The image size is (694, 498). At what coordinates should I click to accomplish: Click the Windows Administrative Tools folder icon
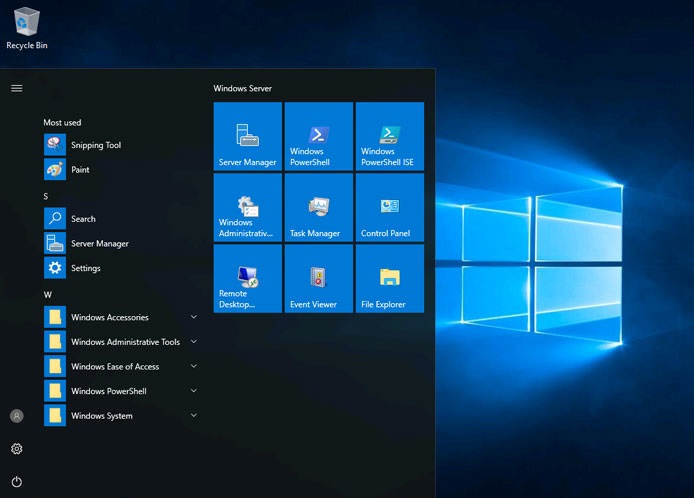55,342
